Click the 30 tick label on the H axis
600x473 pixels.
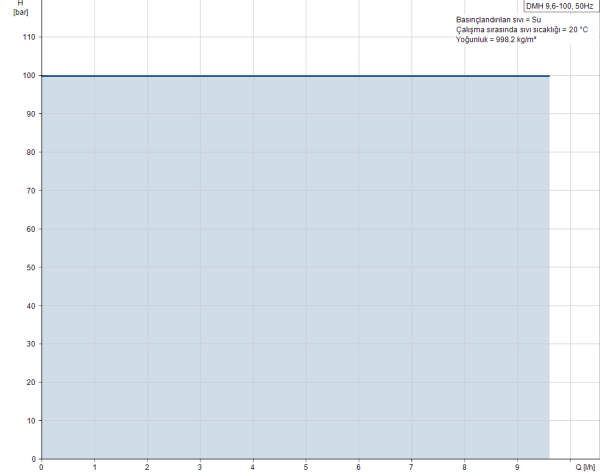pyautogui.click(x=31, y=344)
